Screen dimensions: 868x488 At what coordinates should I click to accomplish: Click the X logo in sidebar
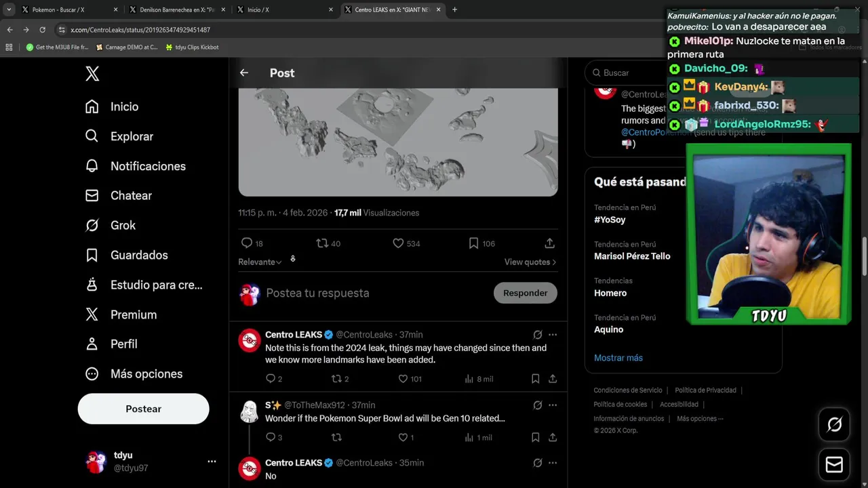92,74
